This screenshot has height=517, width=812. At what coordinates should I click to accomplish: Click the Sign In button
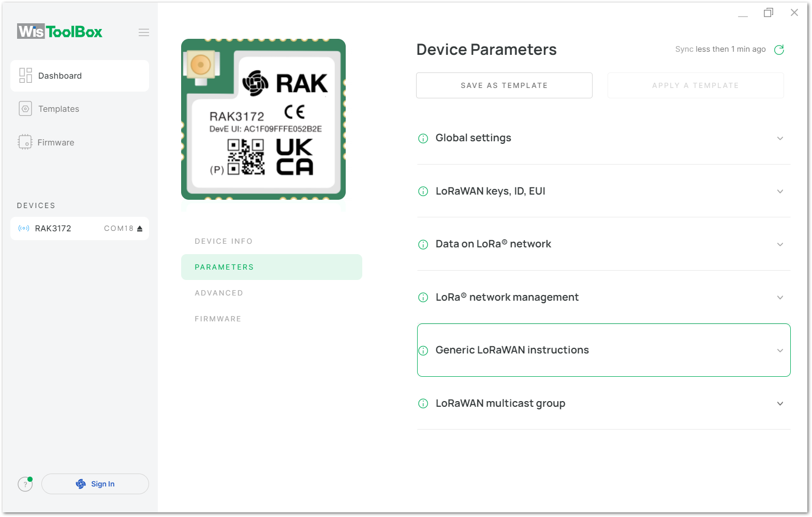pyautogui.click(x=95, y=484)
